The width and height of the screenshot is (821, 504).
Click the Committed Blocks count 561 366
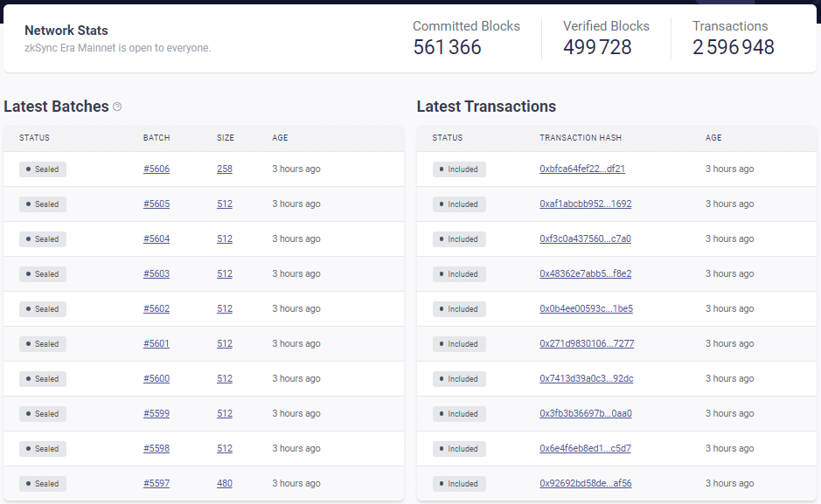tap(447, 47)
